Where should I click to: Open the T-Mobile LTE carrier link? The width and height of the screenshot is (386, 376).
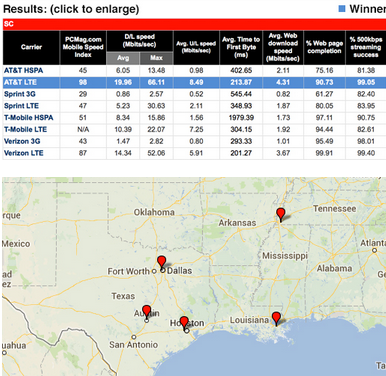(x=25, y=129)
